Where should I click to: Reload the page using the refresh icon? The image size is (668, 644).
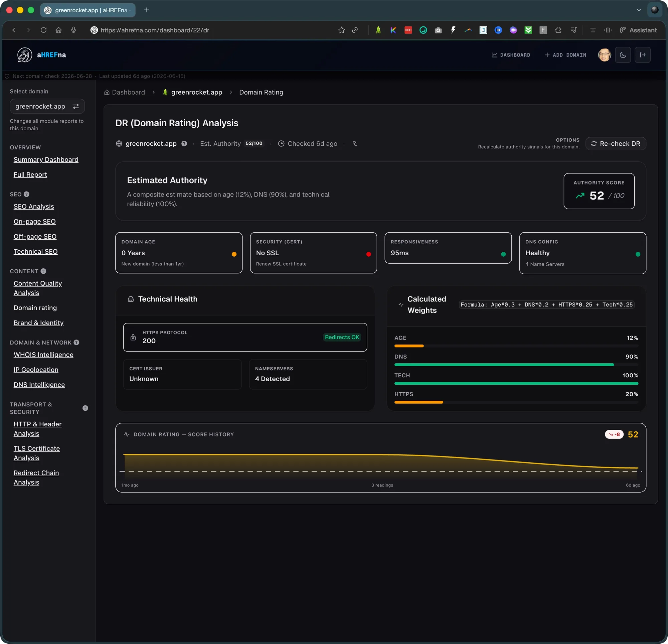44,30
